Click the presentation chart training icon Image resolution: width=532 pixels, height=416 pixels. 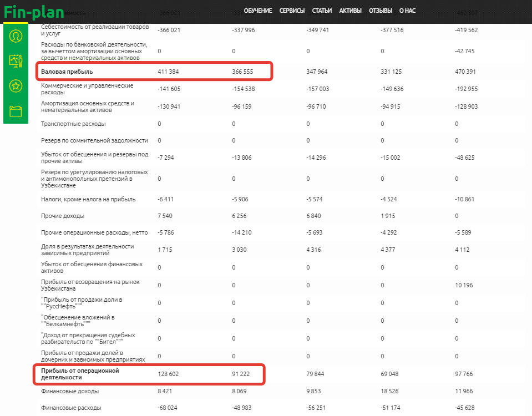pyautogui.click(x=16, y=60)
